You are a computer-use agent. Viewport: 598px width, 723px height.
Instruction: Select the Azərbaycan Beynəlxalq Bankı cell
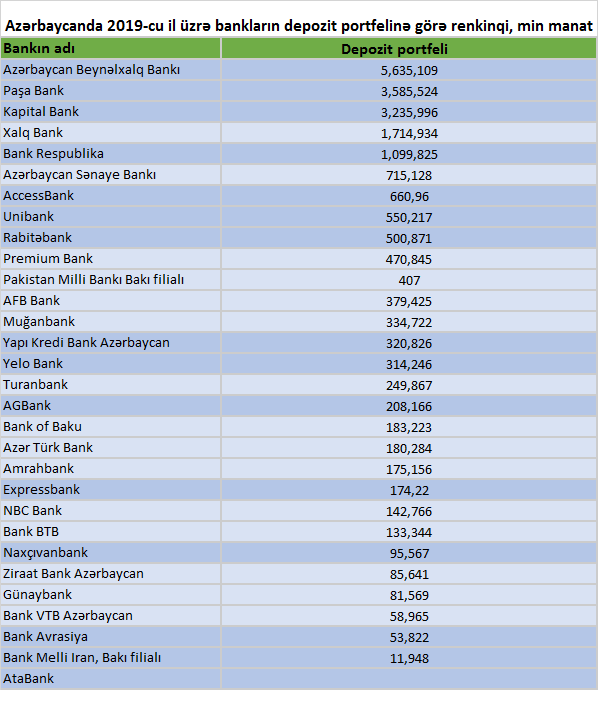click(x=111, y=70)
